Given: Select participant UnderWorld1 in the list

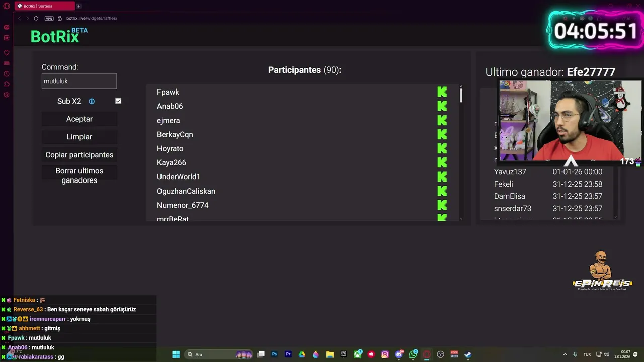Looking at the screenshot, I should coord(179,176).
